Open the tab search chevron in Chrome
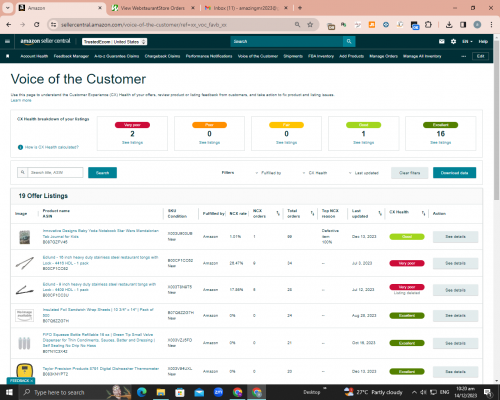Image resolution: width=500 pixels, height=400 pixels. [7, 8]
